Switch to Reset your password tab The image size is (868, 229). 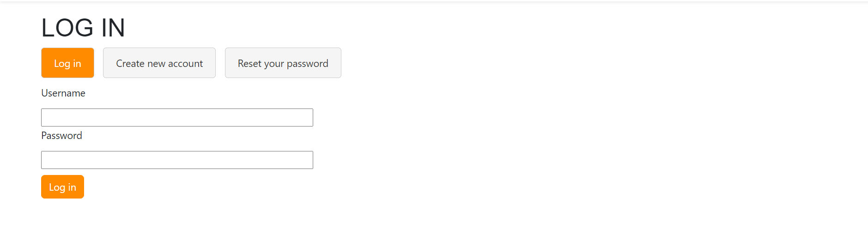[283, 63]
